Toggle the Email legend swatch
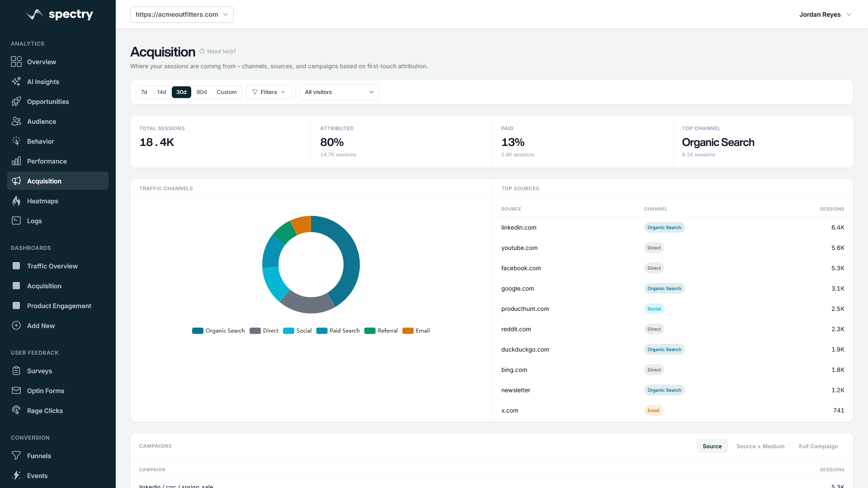 click(x=408, y=331)
